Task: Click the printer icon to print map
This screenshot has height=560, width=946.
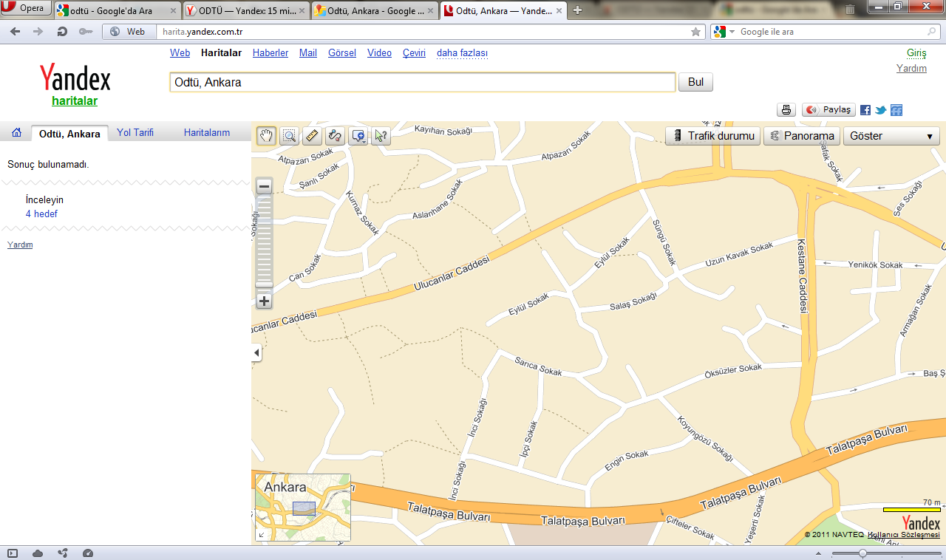Action: pyautogui.click(x=786, y=110)
